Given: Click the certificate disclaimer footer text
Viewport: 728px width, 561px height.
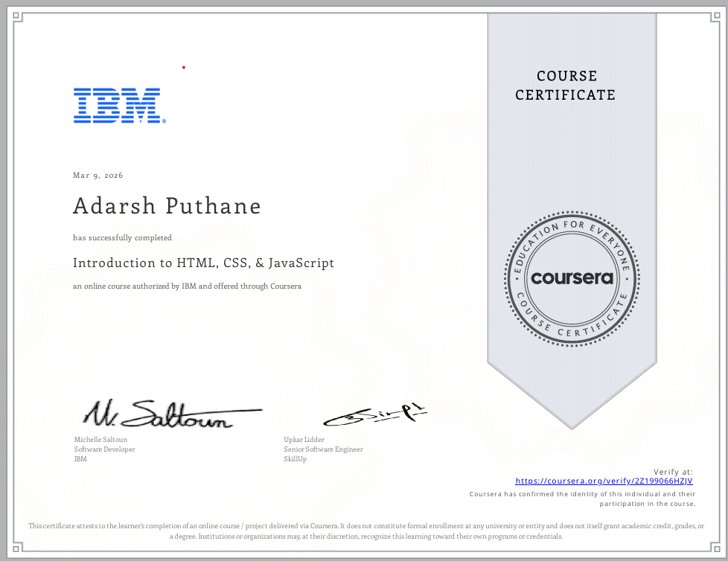Looking at the screenshot, I should point(365,531).
